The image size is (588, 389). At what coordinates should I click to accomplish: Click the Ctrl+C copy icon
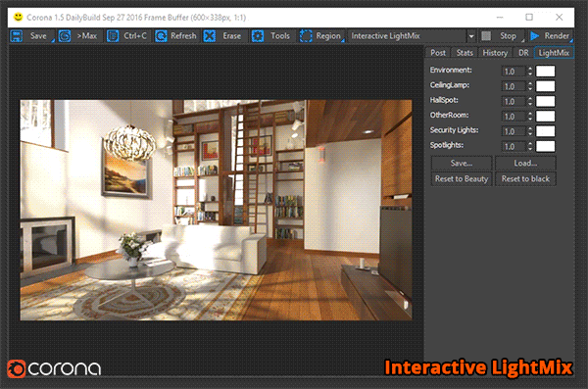113,36
